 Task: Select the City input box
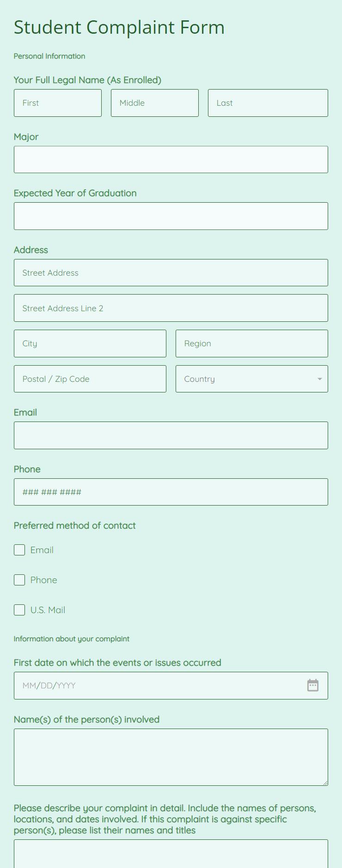[90, 344]
